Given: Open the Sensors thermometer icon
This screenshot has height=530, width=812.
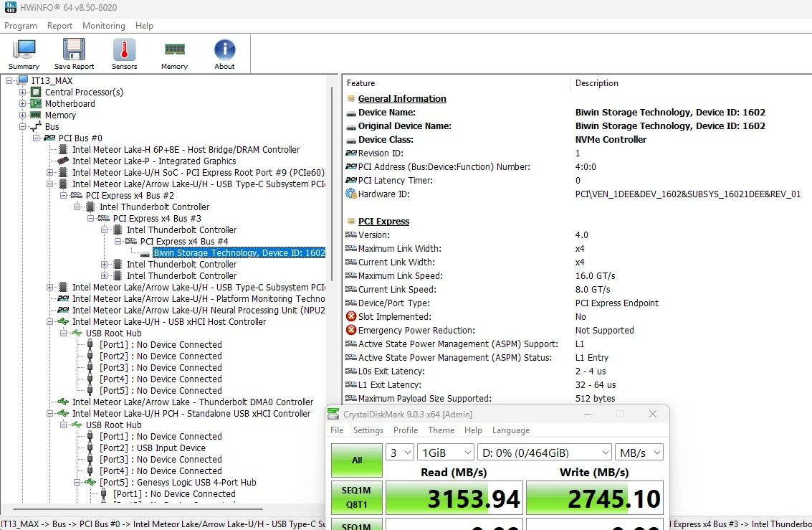Looking at the screenshot, I should [x=124, y=54].
